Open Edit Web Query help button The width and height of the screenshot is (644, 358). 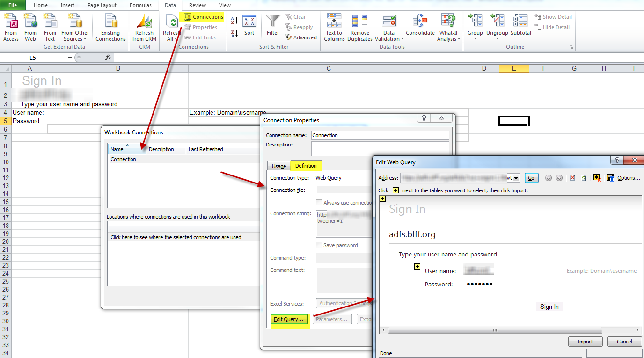pyautogui.click(x=617, y=161)
